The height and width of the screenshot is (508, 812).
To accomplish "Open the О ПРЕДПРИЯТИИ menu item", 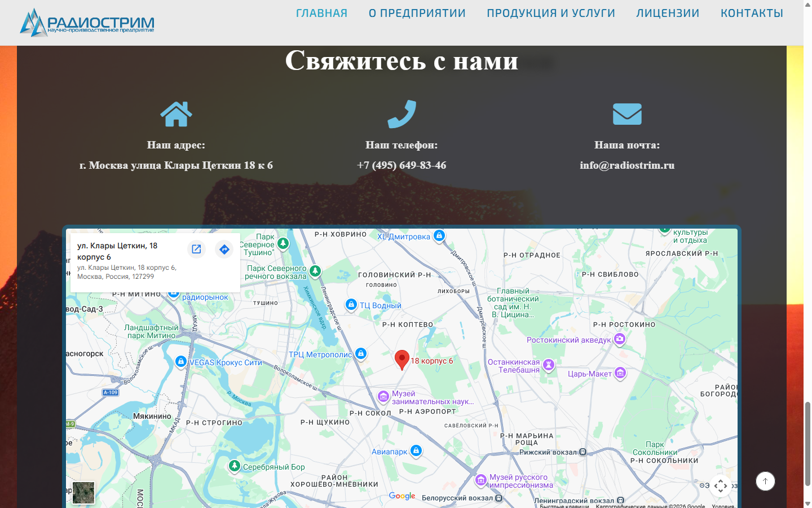I will 417,13.
